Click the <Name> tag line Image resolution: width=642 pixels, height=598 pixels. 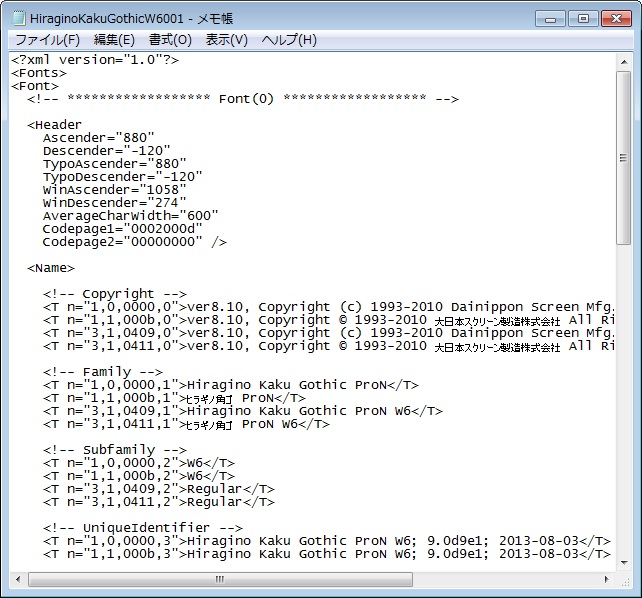pyautogui.click(x=51, y=268)
